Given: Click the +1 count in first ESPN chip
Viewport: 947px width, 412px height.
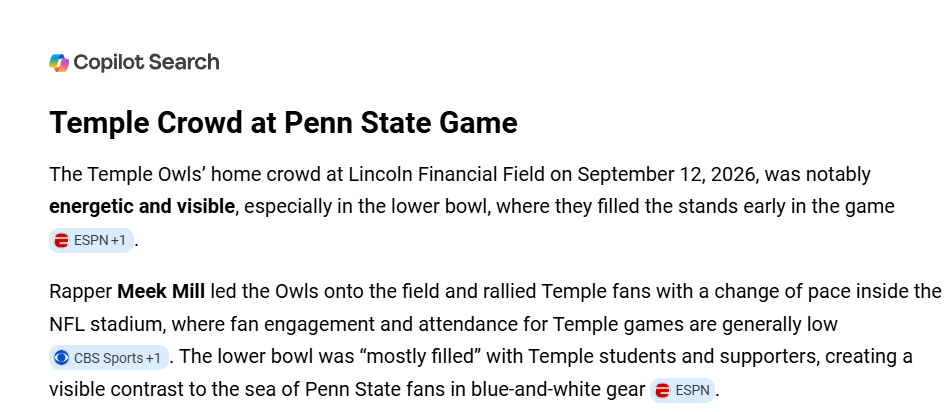Looking at the screenshot, I should point(119,240).
